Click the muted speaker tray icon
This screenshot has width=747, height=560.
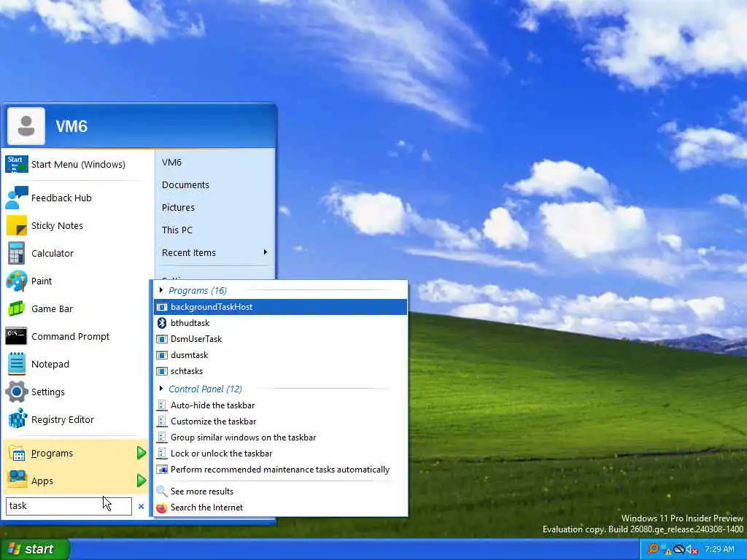pyautogui.click(x=692, y=550)
